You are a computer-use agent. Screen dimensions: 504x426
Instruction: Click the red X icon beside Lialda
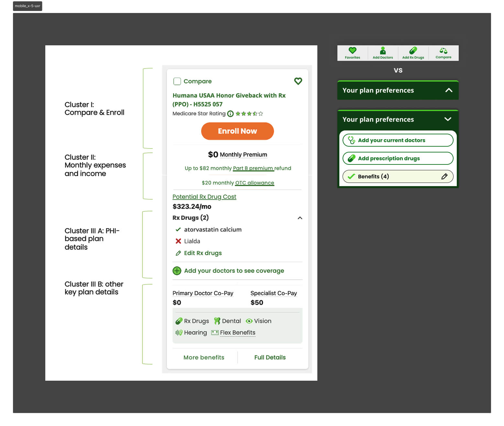pos(178,241)
